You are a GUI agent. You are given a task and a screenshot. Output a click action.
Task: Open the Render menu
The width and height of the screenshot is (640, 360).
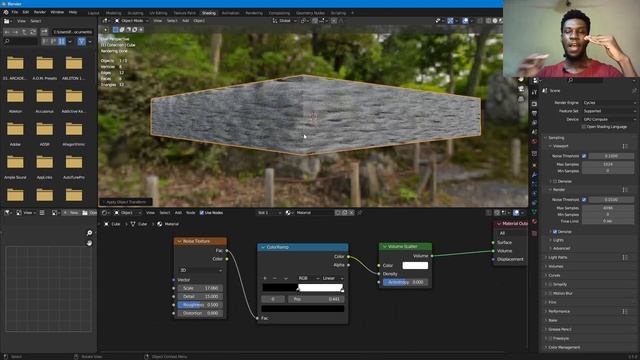pyautogui.click(x=40, y=12)
